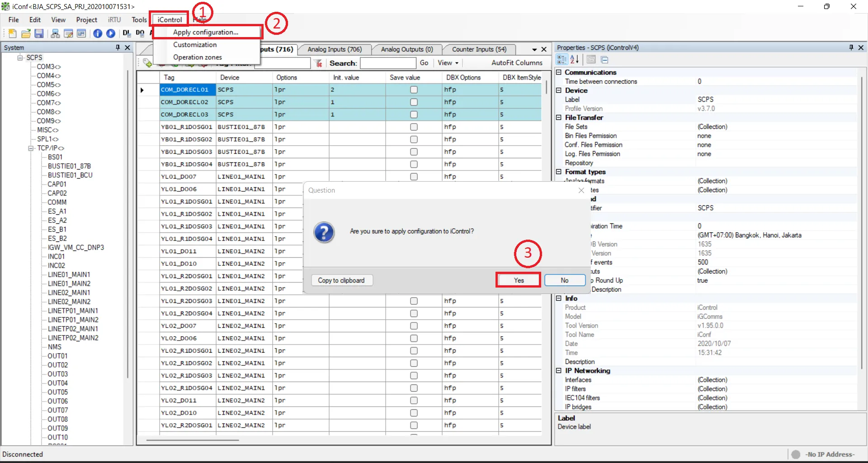Image resolution: width=868 pixels, height=463 pixels.
Task: Switch to the Counter Inputs (54) tab
Action: [x=479, y=49]
